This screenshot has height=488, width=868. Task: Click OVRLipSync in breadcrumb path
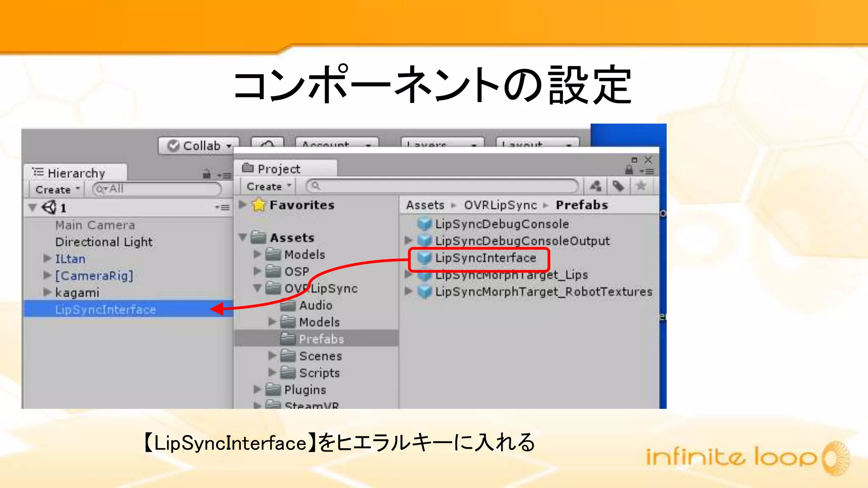pos(501,205)
